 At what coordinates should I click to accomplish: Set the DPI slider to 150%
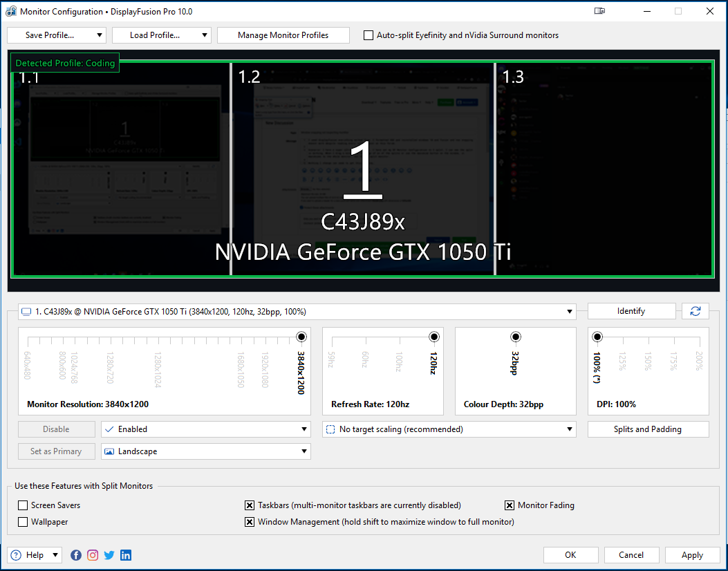point(648,338)
